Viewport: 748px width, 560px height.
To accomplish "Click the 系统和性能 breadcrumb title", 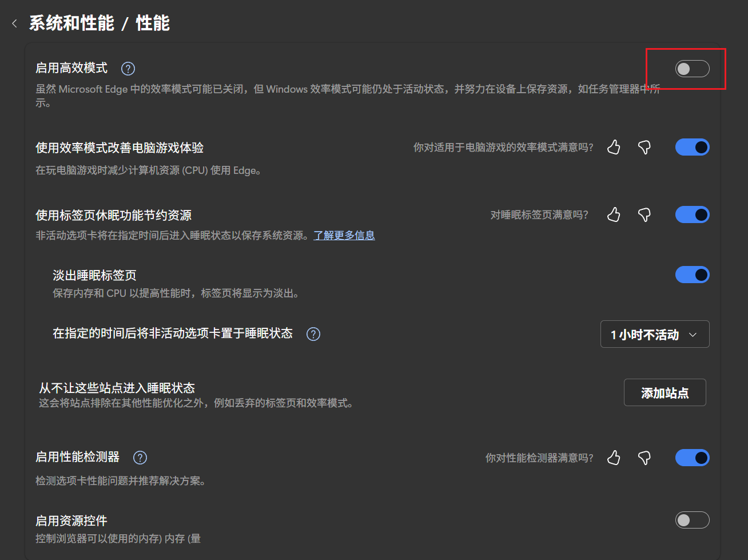I will [71, 23].
